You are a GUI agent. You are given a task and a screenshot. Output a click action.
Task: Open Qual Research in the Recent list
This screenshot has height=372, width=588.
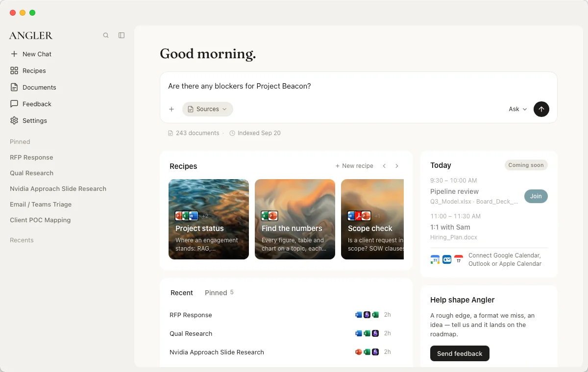coord(280,333)
